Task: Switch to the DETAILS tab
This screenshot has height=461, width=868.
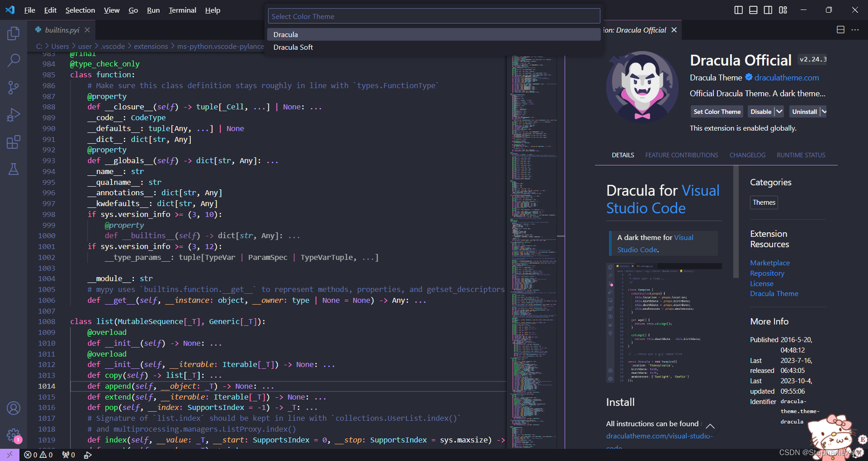Action: click(623, 155)
